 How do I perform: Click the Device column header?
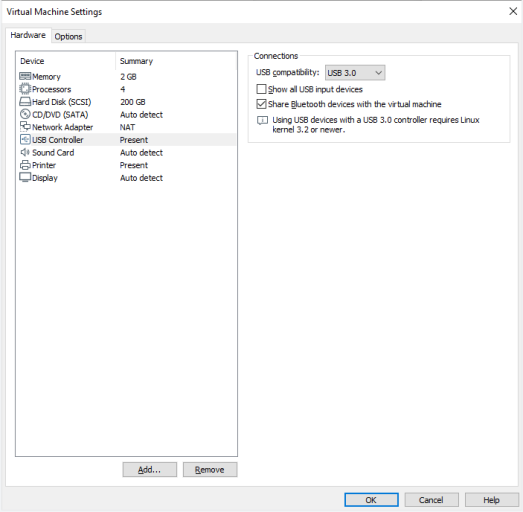pos(32,61)
